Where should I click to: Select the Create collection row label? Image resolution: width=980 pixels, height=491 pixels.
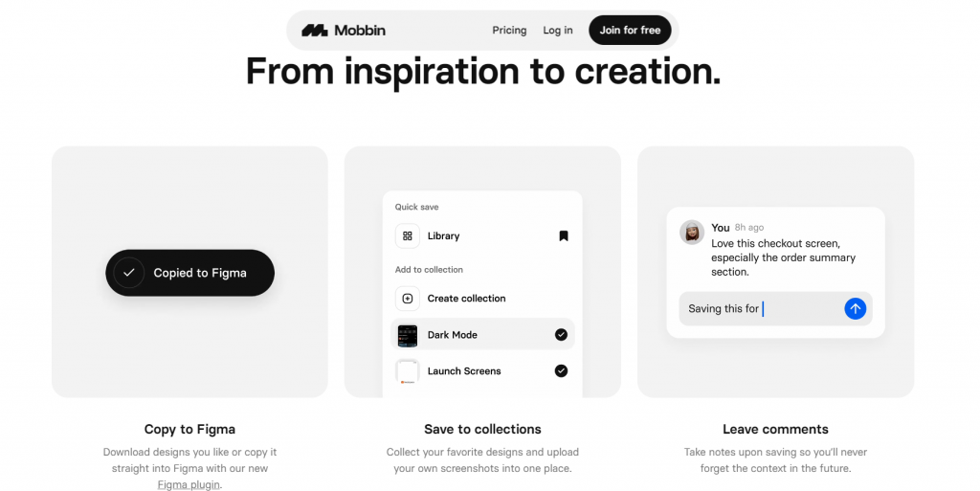coord(466,299)
